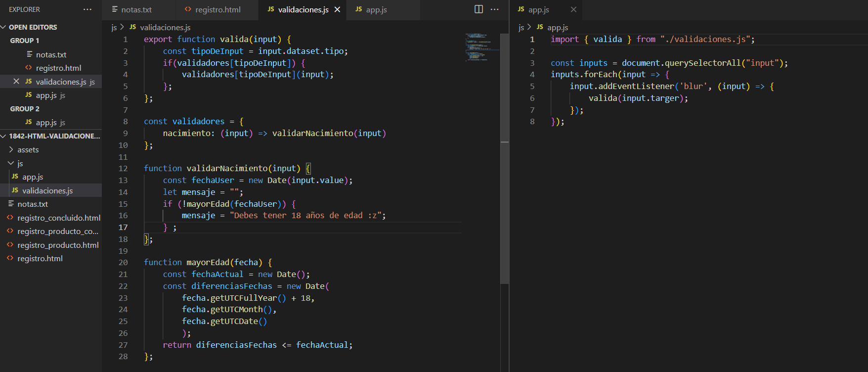
Task: Click js breadcrumb in right app.js editor
Action: 521,27
